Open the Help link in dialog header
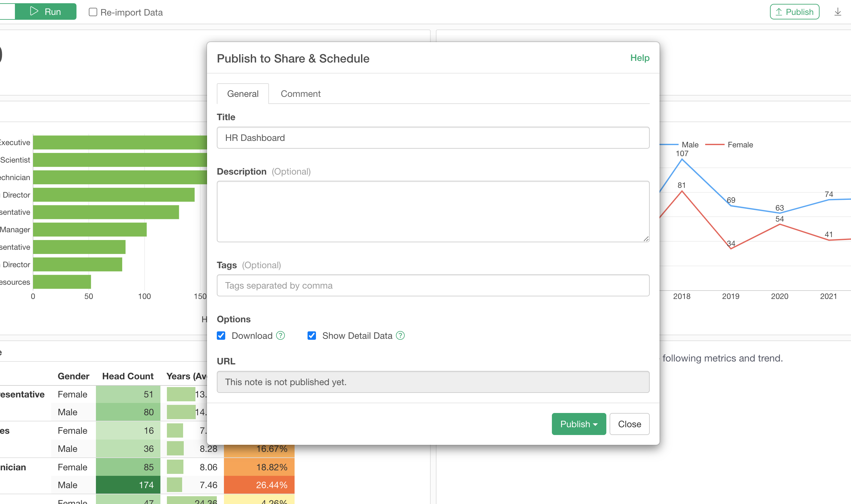851x504 pixels. pos(639,58)
